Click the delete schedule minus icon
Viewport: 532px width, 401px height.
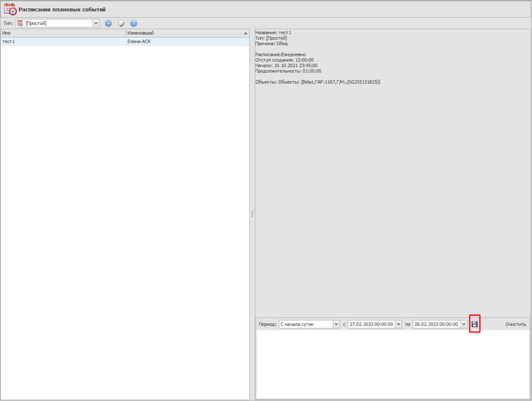click(134, 23)
